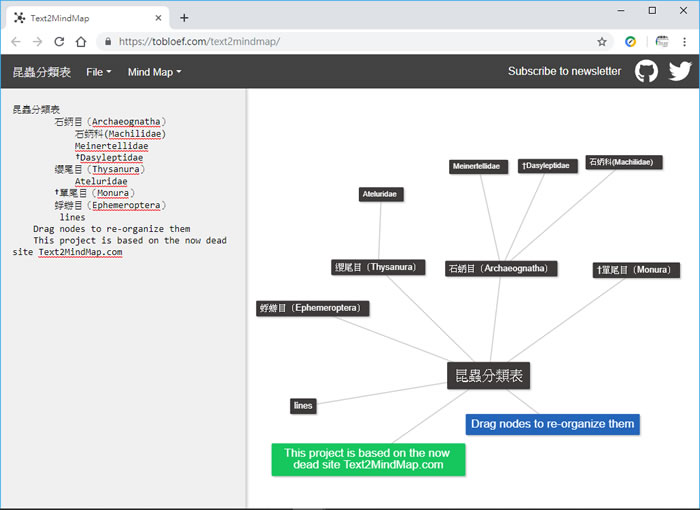The width and height of the screenshot is (700, 510).
Task: Click Subscribe to newsletter link
Action: click(x=564, y=71)
